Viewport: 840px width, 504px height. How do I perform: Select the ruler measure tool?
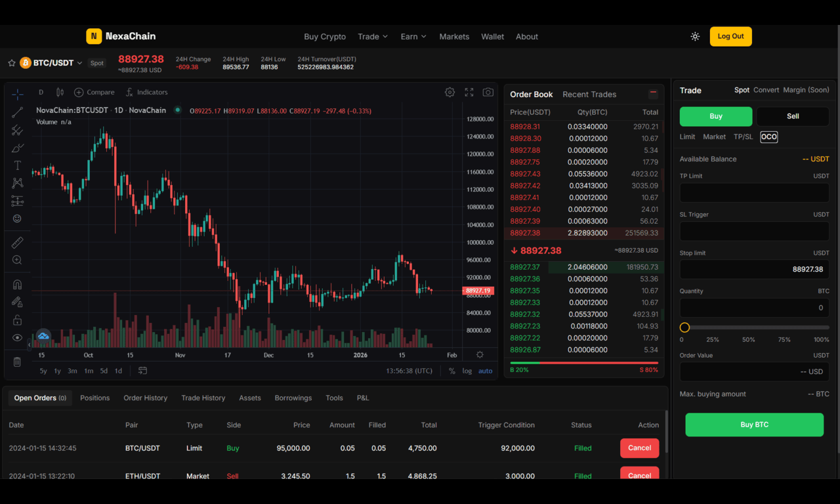(18, 243)
